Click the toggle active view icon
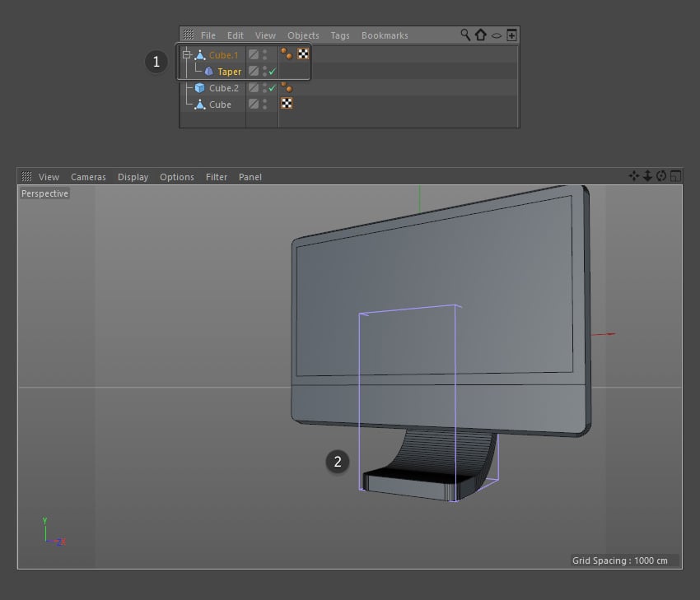 coord(674,174)
